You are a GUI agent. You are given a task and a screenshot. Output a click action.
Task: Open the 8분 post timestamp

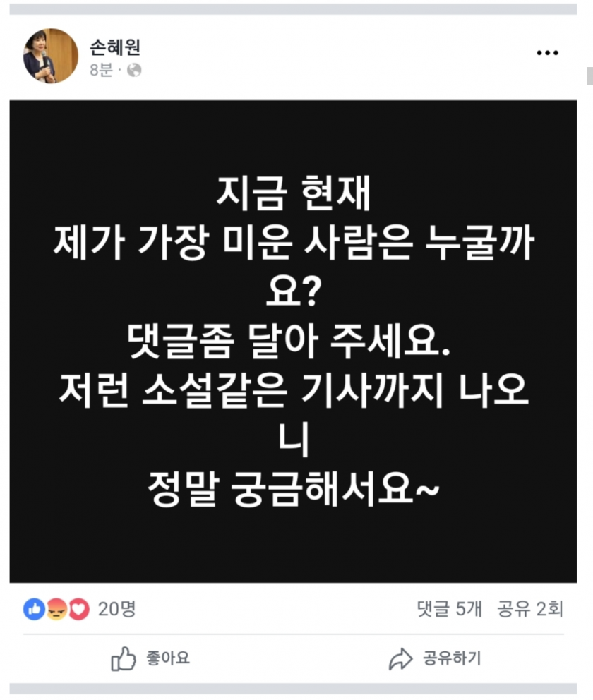[x=101, y=70]
